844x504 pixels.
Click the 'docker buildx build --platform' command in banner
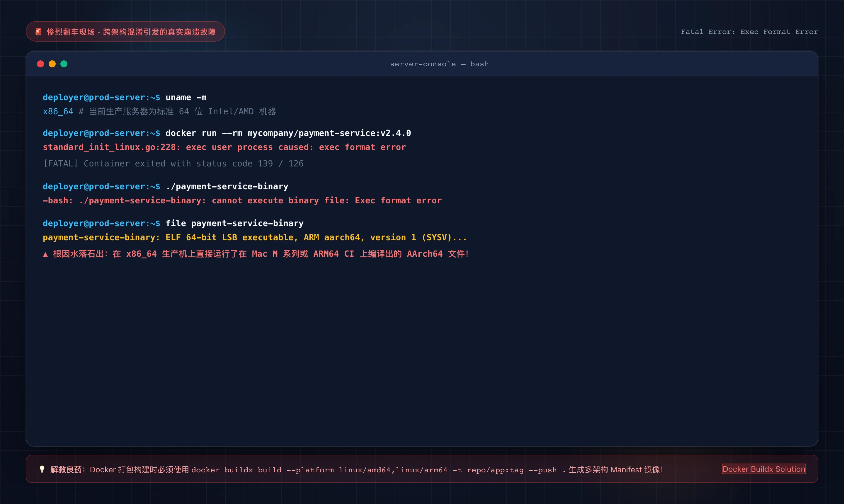coord(378,470)
